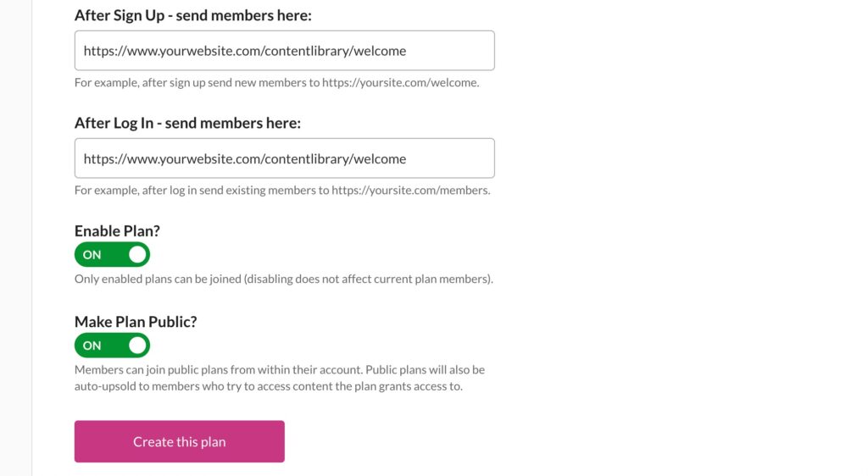This screenshot has width=868, height=476.
Task: Click the sign up example helper text
Action: tap(277, 82)
